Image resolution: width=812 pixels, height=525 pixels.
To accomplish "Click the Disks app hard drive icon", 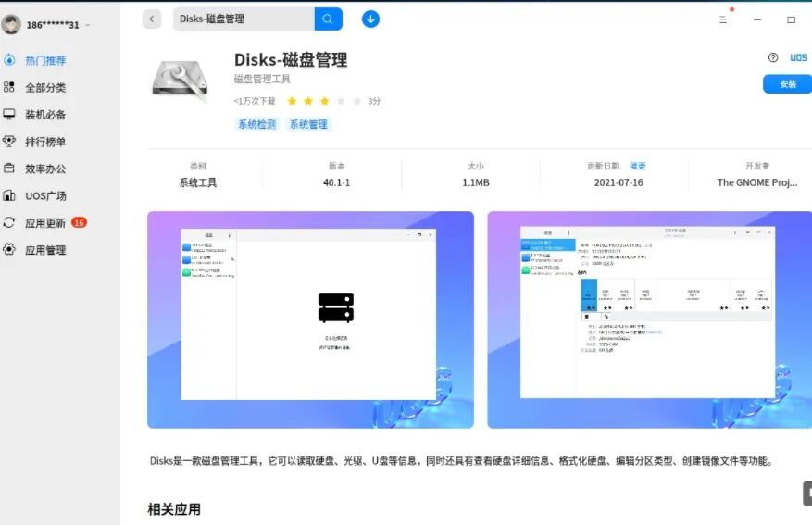I will [x=180, y=81].
